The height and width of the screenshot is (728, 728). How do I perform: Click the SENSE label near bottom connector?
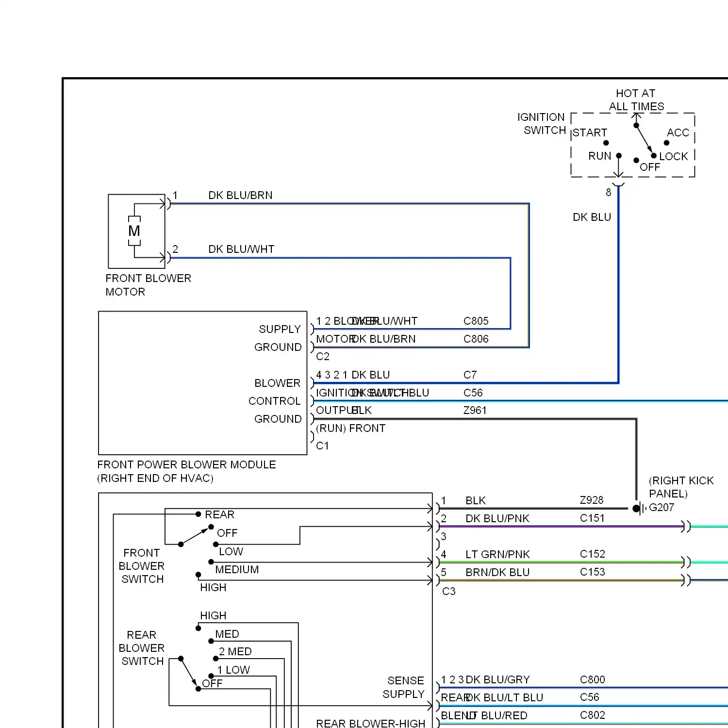pos(406,681)
